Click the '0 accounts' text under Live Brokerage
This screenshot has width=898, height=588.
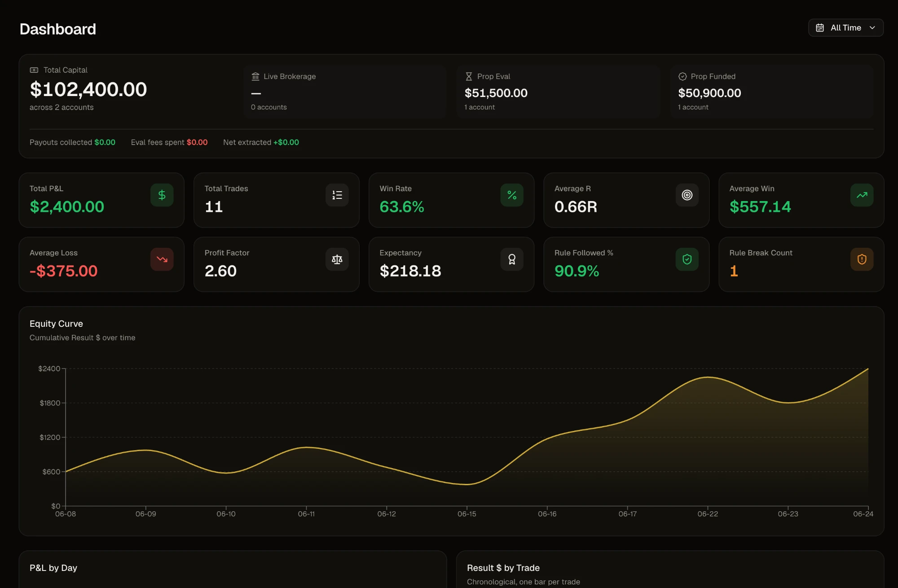269,107
